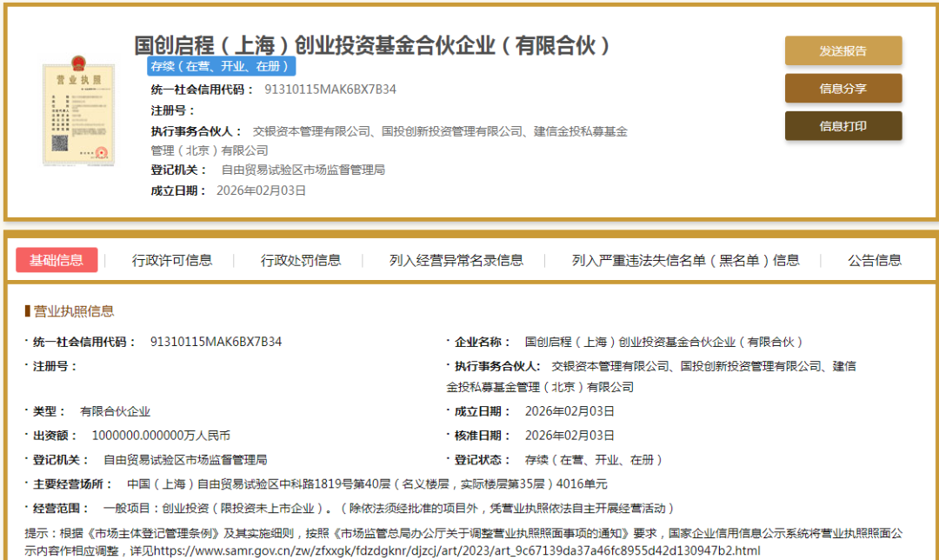
Task: Click the 登记机关 value in license section
Action: click(x=185, y=459)
